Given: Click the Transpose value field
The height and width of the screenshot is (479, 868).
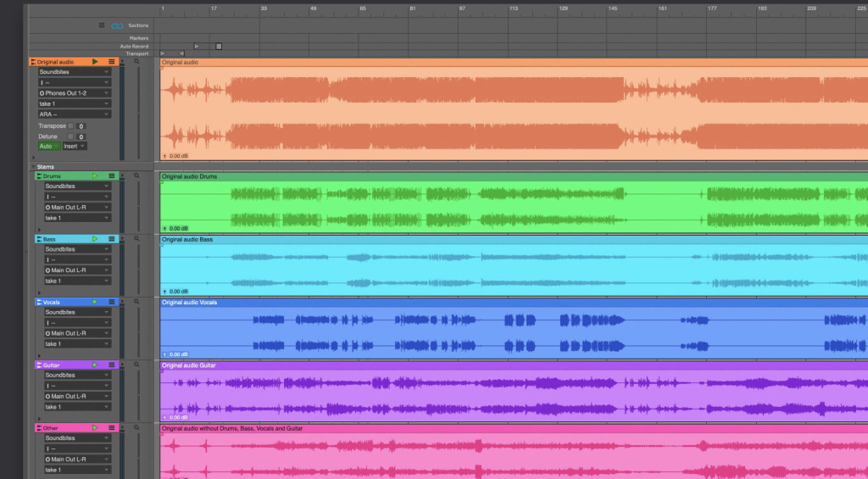Looking at the screenshot, I should coord(81,126).
